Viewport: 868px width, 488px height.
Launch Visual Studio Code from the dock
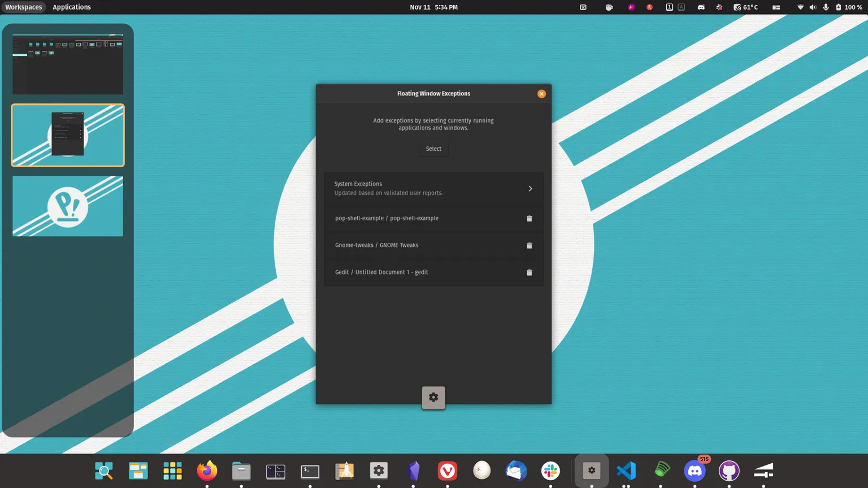pyautogui.click(x=626, y=470)
